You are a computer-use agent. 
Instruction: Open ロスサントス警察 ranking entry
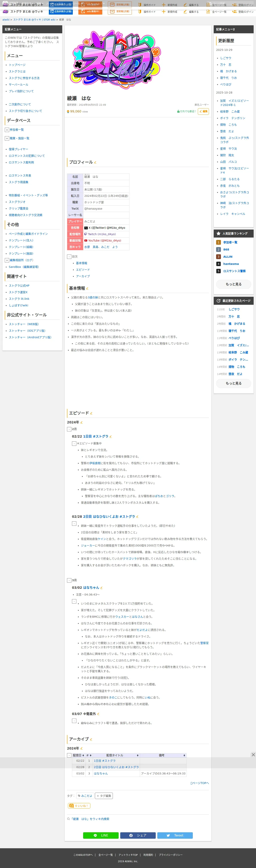coord(234,271)
